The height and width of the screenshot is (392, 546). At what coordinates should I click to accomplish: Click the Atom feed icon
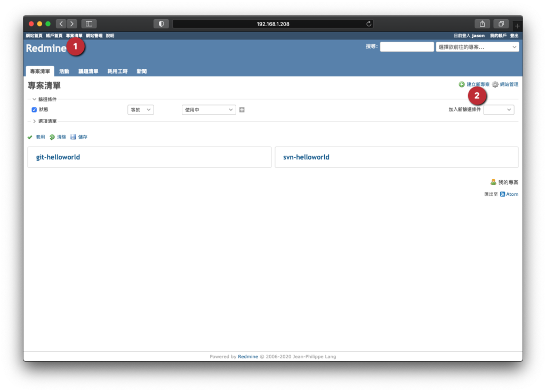pyautogui.click(x=502, y=194)
